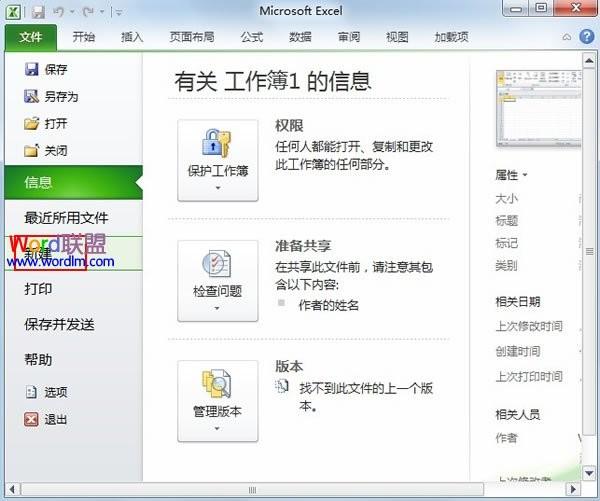Click the 作者 property label
This screenshot has width=600, height=501.
point(506,437)
